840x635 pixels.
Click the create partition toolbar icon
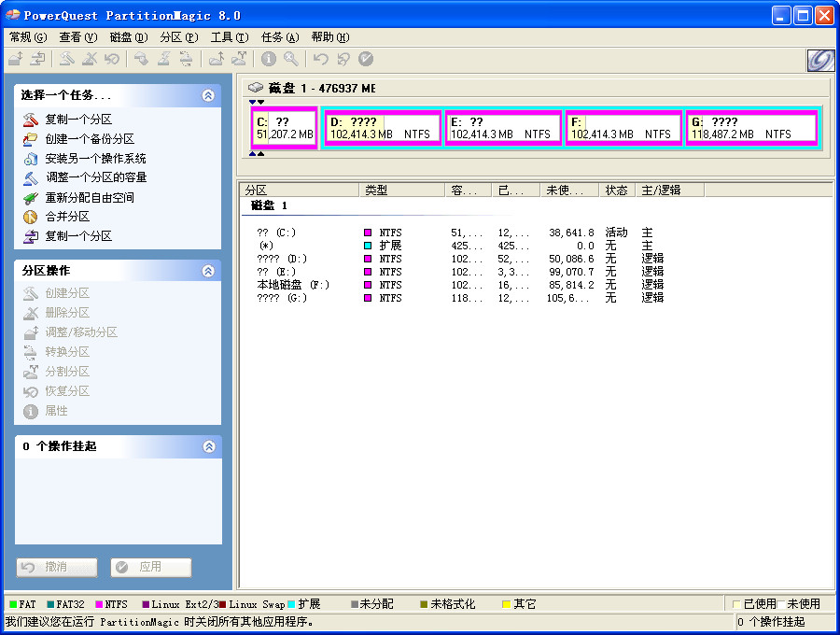[65, 59]
